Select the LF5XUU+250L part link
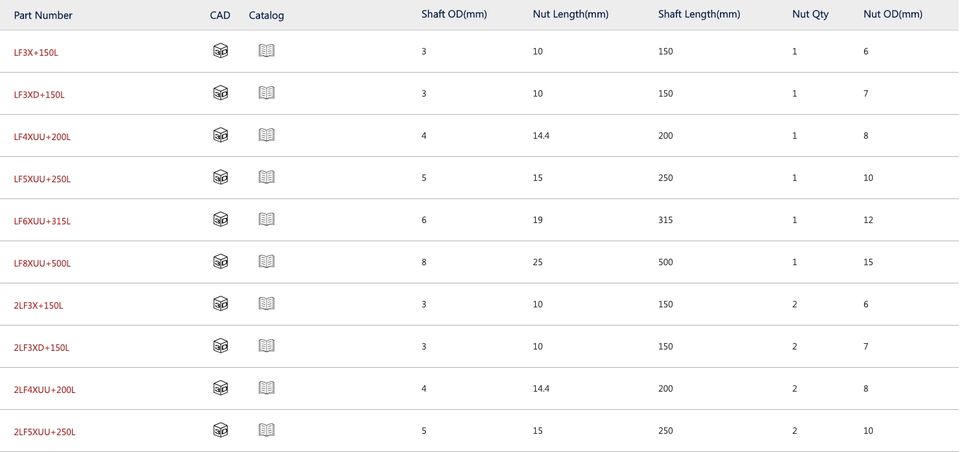960x452 pixels. pyautogui.click(x=42, y=179)
